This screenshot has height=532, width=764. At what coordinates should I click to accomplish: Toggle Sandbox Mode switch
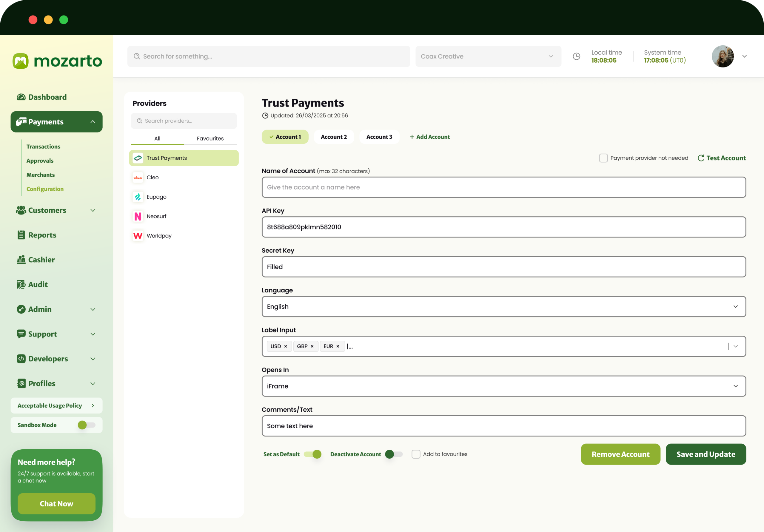point(87,425)
